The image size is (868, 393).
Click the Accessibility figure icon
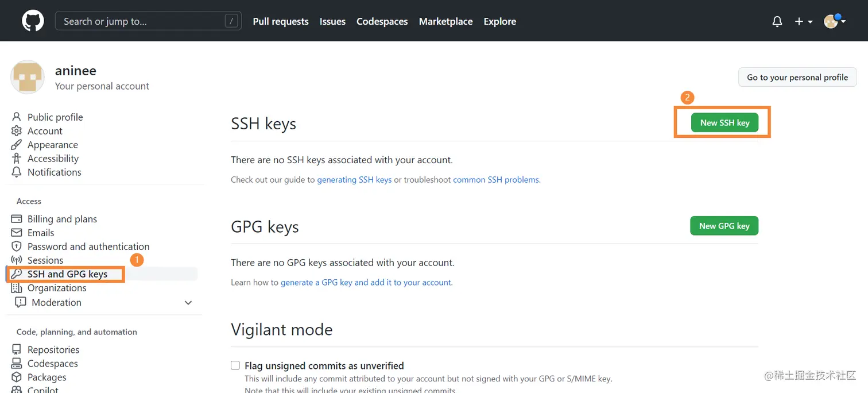click(17, 159)
